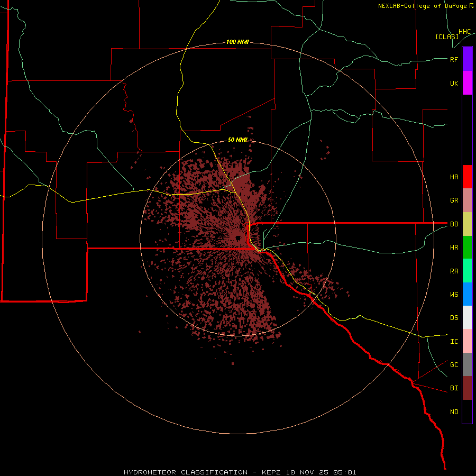Click the WS blue legend swatch
The image size is (476, 476).
tap(467, 294)
